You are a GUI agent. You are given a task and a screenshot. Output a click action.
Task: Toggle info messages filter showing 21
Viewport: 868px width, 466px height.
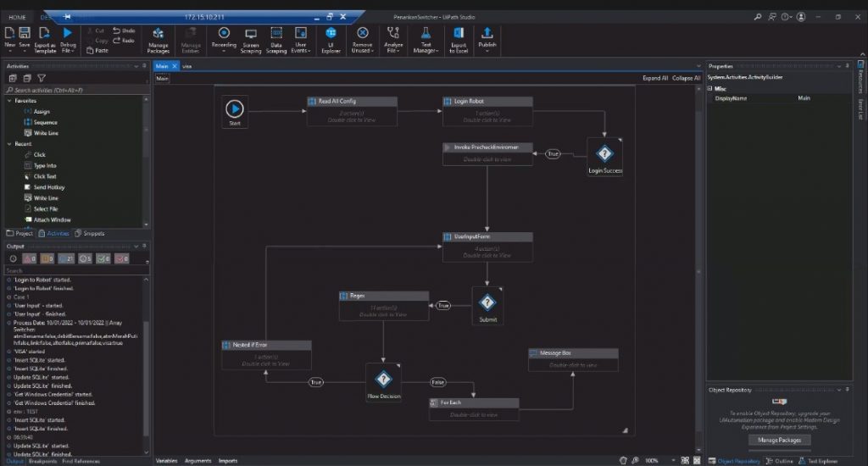tap(66, 258)
